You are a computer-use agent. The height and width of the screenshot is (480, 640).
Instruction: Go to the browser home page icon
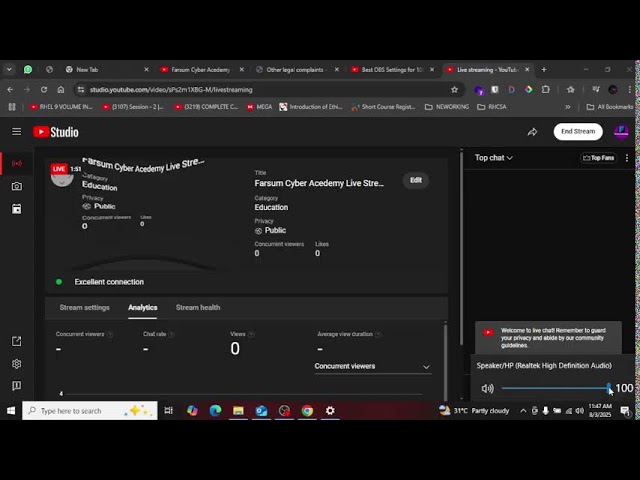point(61,89)
